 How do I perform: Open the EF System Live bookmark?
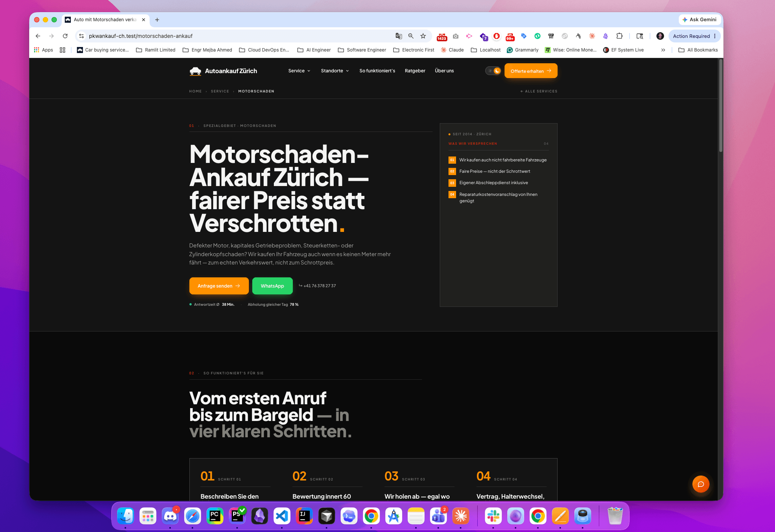[x=623, y=50]
